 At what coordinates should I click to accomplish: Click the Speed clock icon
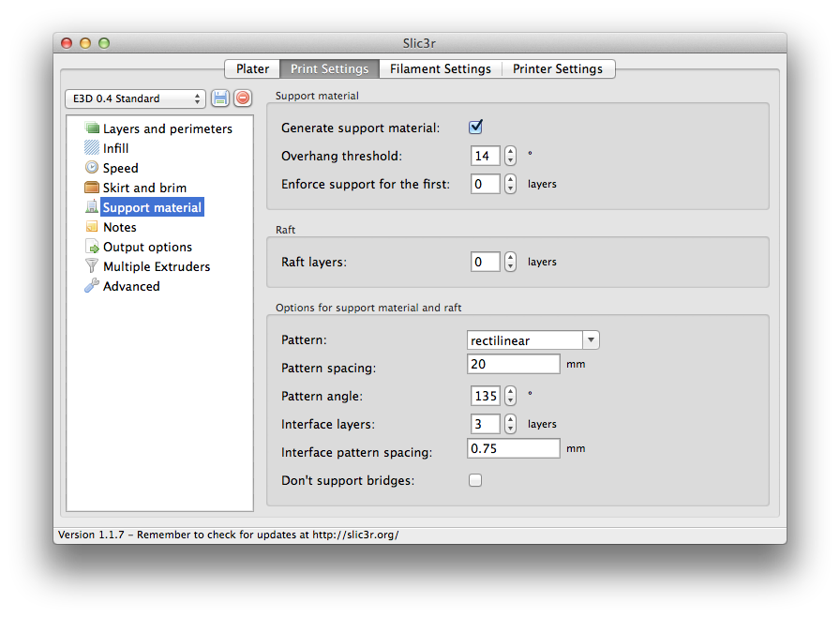pos(92,167)
